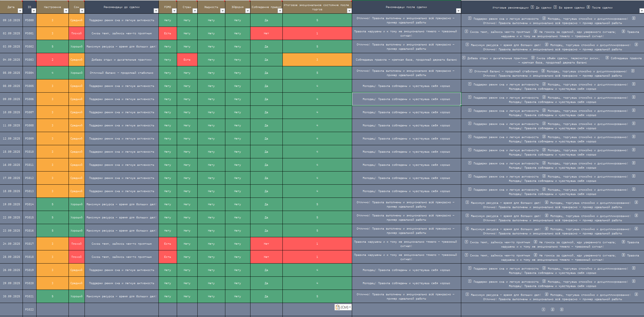Open the Дата column filter dropdown
644x317 pixels.
pyautogui.click(x=20, y=11)
